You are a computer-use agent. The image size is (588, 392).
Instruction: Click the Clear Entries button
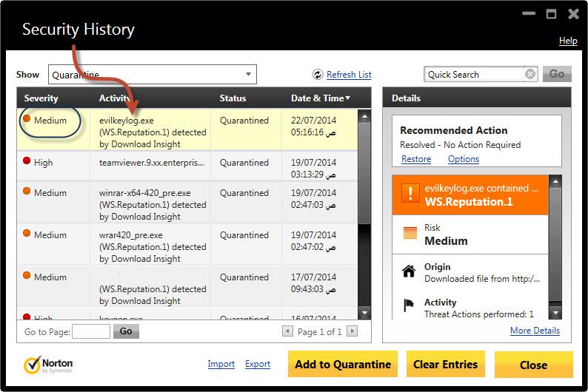(446, 365)
